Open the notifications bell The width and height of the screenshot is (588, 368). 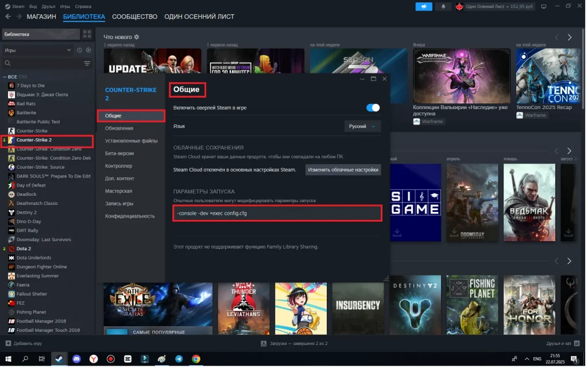pos(443,6)
